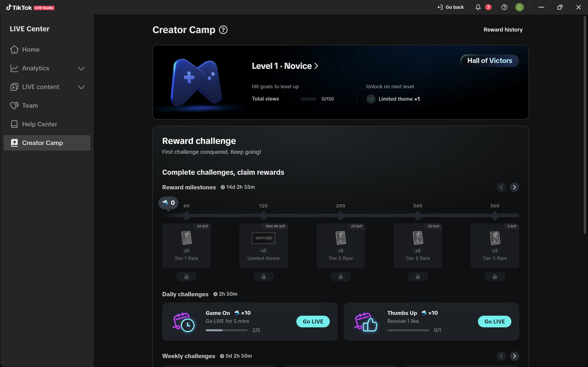Image resolution: width=588 pixels, height=367 pixels.
Task: Open Home in the sidebar
Action: (31, 50)
